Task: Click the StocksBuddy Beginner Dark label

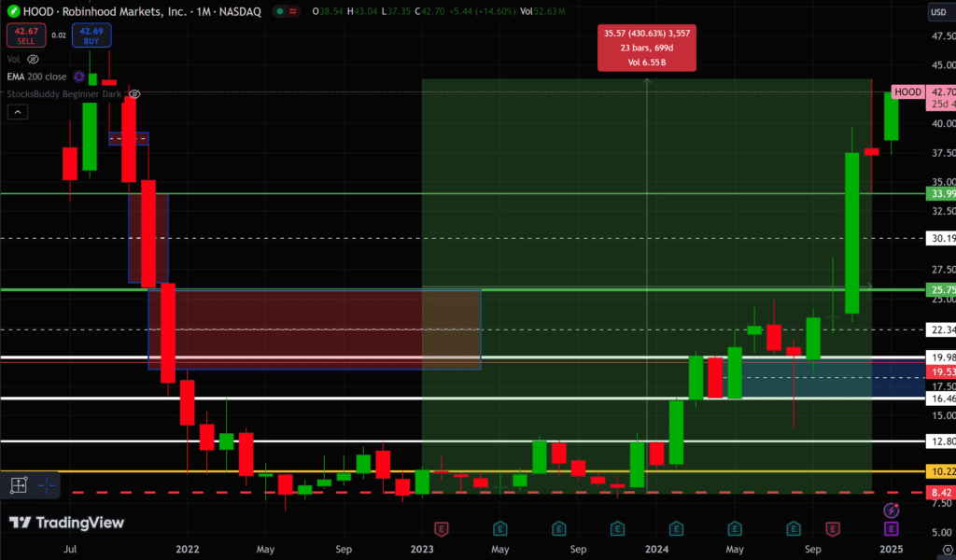Action: pyautogui.click(x=64, y=94)
